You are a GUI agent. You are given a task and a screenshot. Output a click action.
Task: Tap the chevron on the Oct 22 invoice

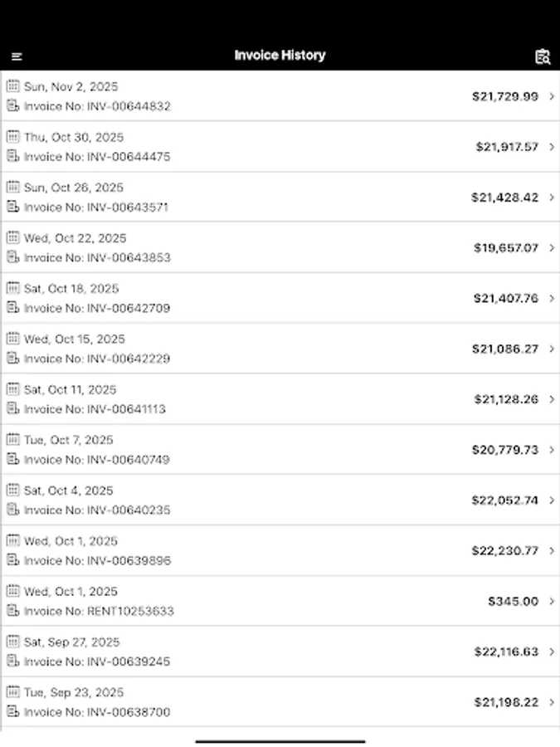(x=550, y=247)
